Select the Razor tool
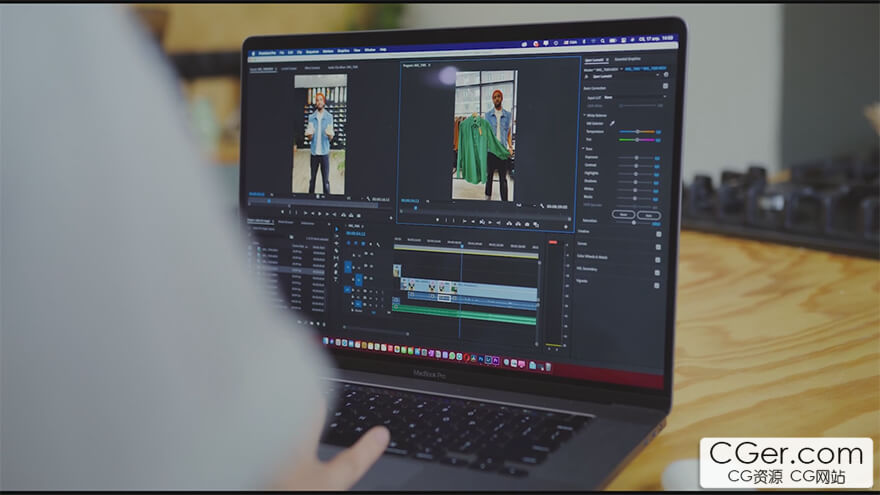The width and height of the screenshot is (880, 495). pyautogui.click(x=337, y=250)
